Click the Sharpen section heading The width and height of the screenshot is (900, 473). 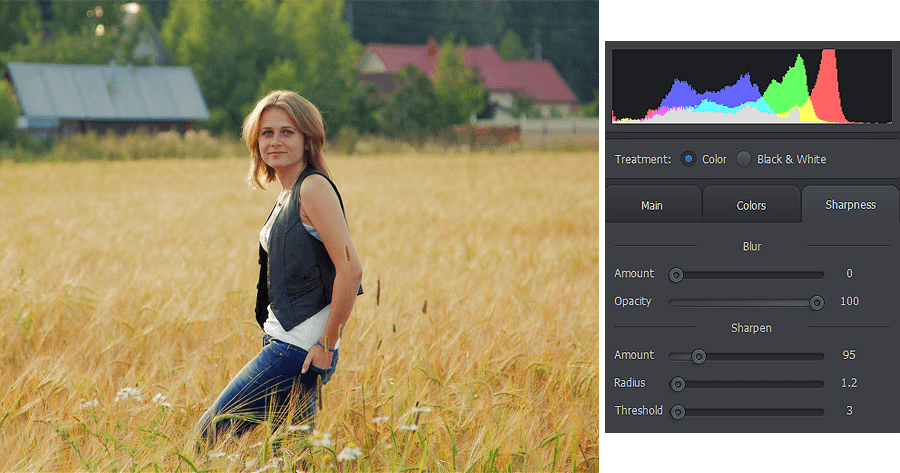point(751,328)
